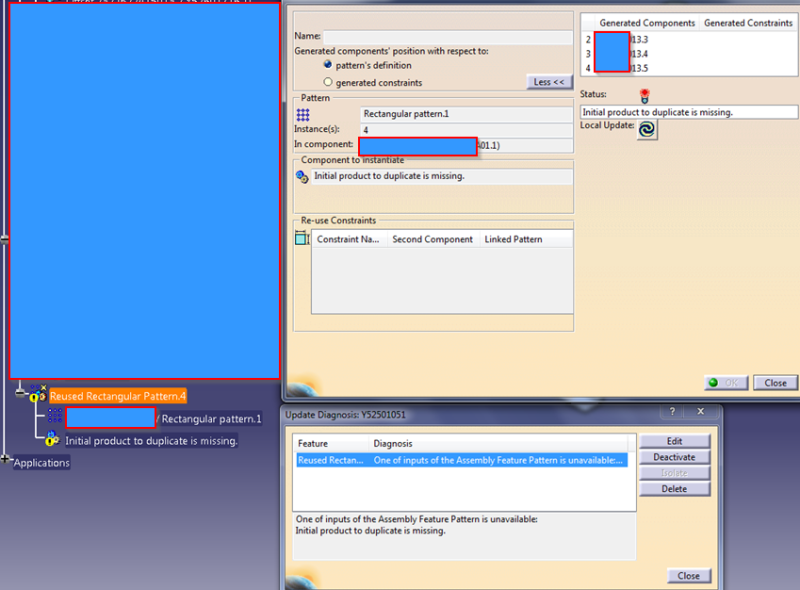Screen dimensions: 800x590
Task: Click the Linked Pattern column header
Action: [526, 239]
